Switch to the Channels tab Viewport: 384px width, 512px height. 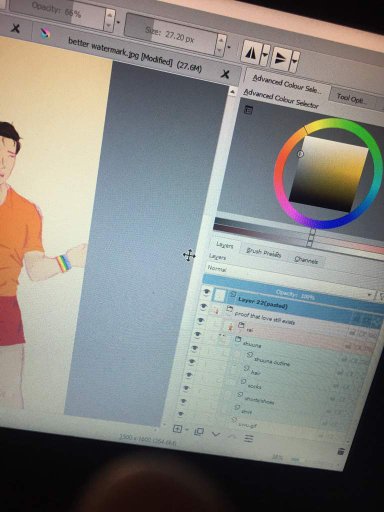(306, 260)
